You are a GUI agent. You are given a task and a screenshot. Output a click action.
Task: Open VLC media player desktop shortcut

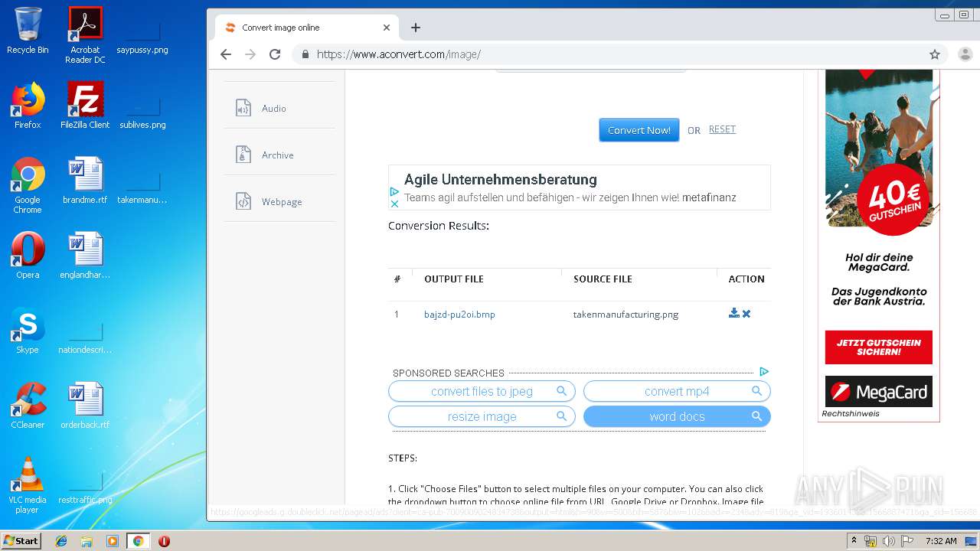(x=28, y=485)
